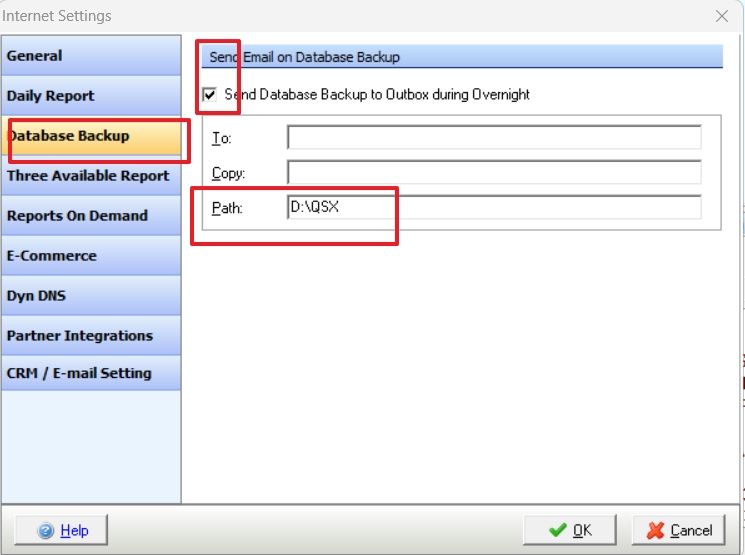Open the E-Commerce settings tab
This screenshot has height=555, width=745.
[91, 255]
